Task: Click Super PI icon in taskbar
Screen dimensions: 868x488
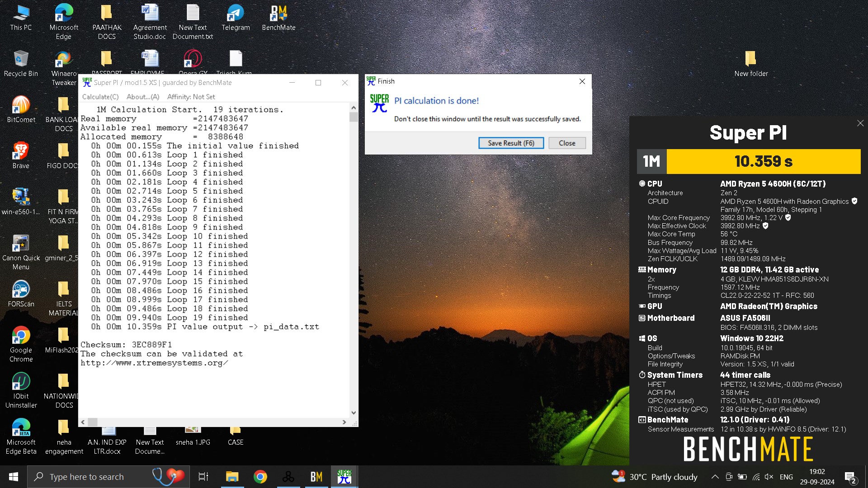Action: click(344, 477)
